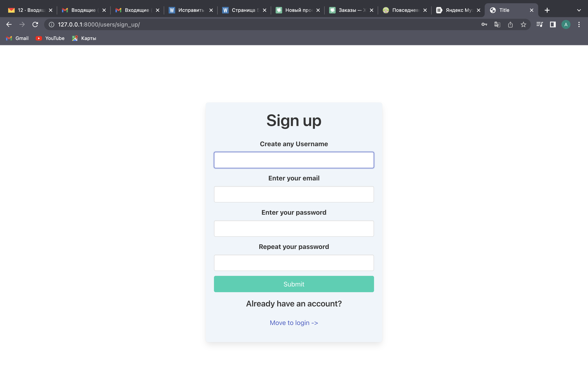This screenshot has height=367, width=588.
Task: Click the Google Translate icon
Action: click(497, 24)
